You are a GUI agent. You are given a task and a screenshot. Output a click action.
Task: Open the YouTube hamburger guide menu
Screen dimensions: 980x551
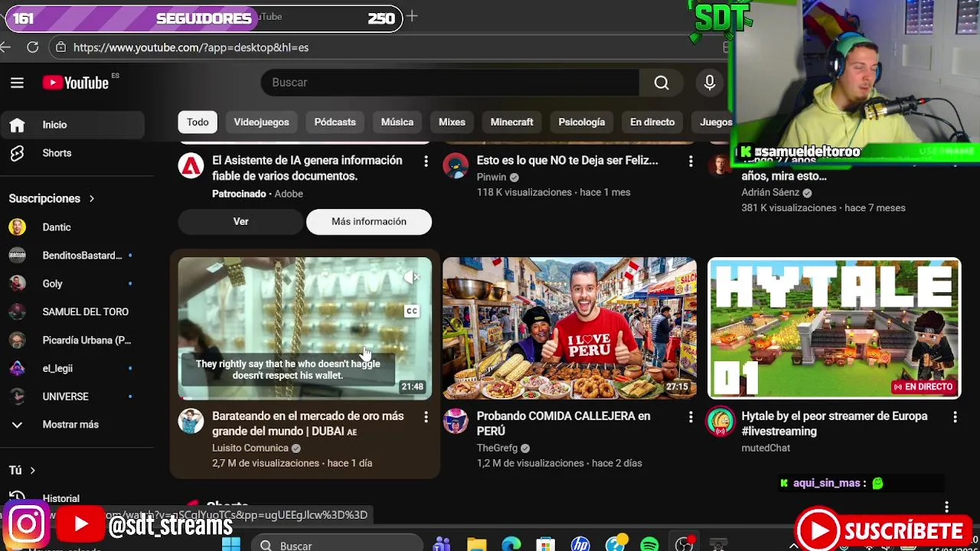point(17,83)
